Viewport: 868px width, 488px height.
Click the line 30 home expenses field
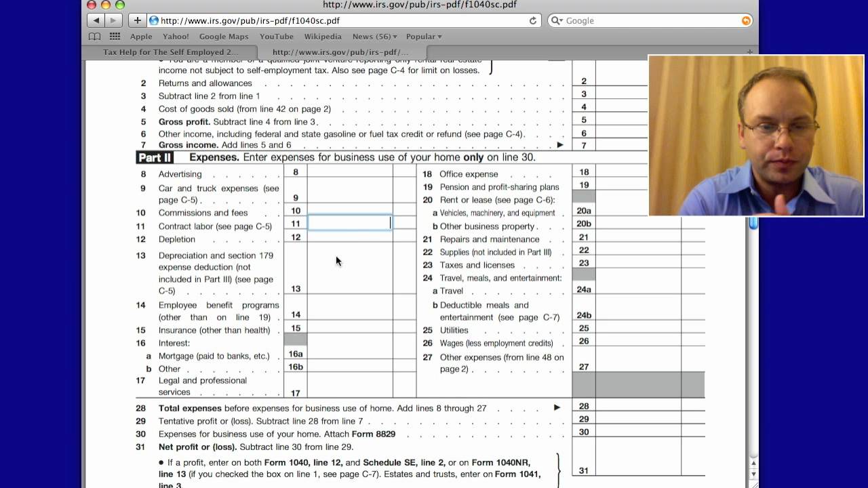638,431
